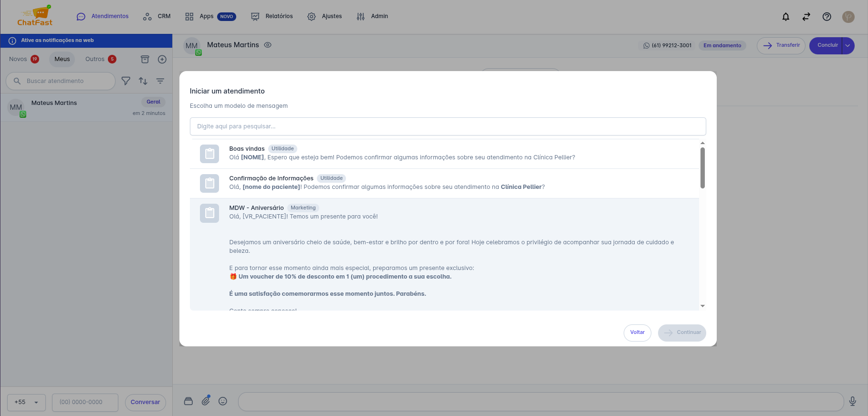Viewport: 868px width, 416px height.
Task: Start new chat with plus icon
Action: click(162, 59)
